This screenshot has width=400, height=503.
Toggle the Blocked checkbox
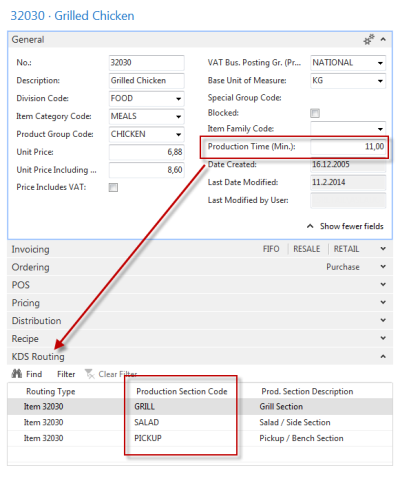pos(315,113)
